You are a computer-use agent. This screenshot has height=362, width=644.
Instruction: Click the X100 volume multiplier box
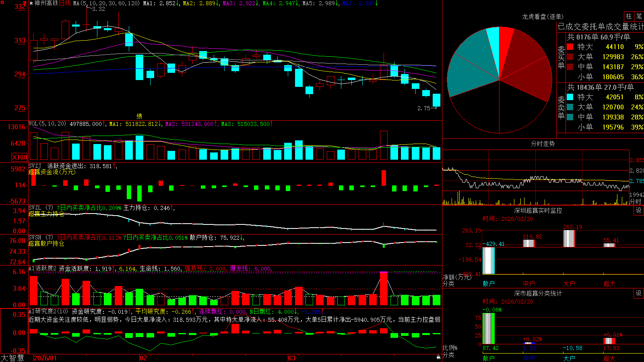click(x=20, y=157)
